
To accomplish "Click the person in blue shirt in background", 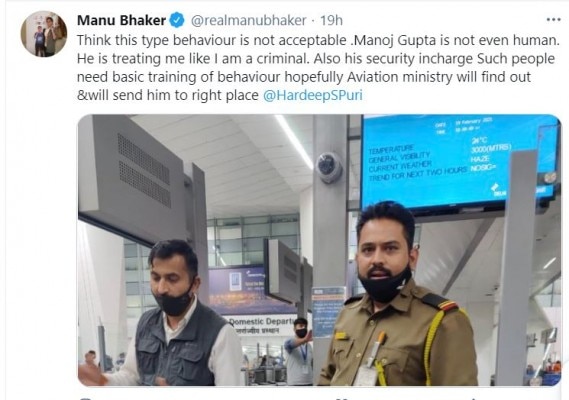I will [x=299, y=351].
